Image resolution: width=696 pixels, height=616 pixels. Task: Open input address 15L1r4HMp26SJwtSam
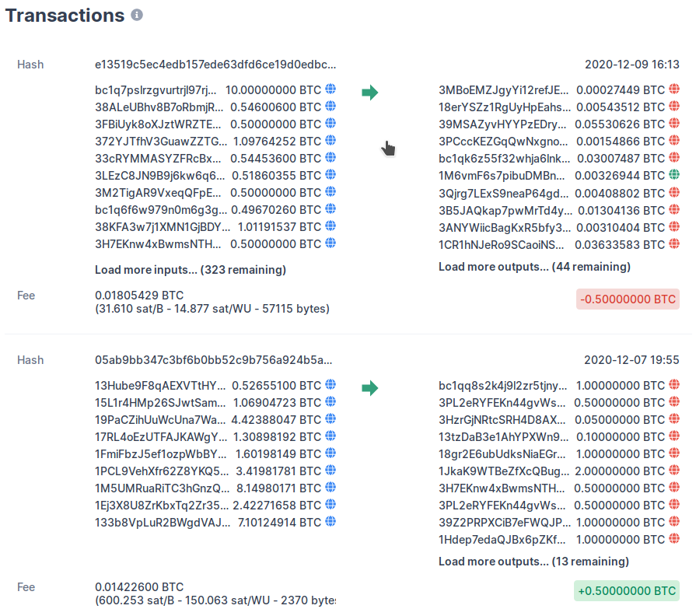click(160, 403)
